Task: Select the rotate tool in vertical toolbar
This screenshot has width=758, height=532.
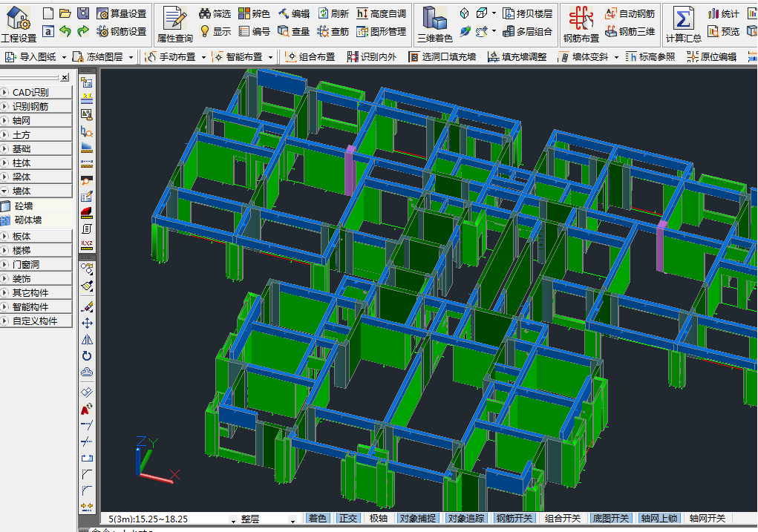Action: 87,356
